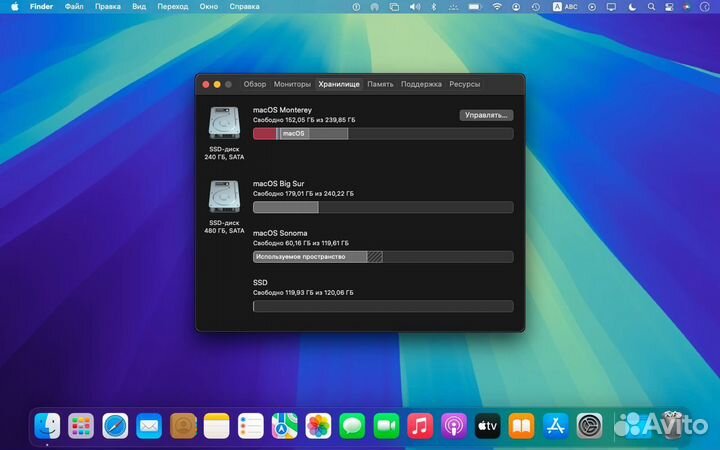Click Свободно 152,05 ГБ из 239,85 ГБ text
720x450 pixels.
tap(304, 120)
